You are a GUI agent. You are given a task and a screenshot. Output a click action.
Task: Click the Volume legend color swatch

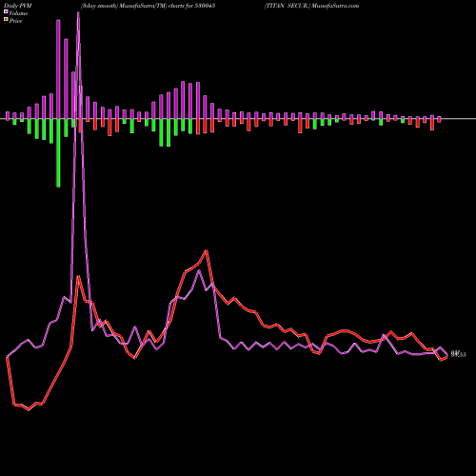6,12
